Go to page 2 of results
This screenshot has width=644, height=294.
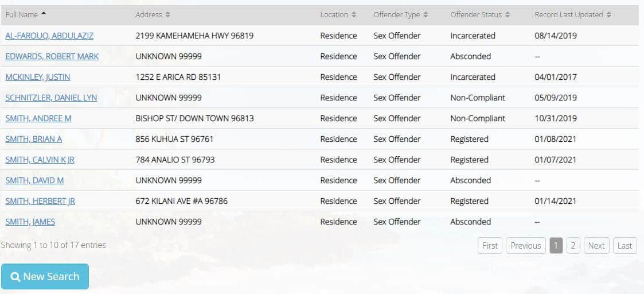pyautogui.click(x=573, y=246)
